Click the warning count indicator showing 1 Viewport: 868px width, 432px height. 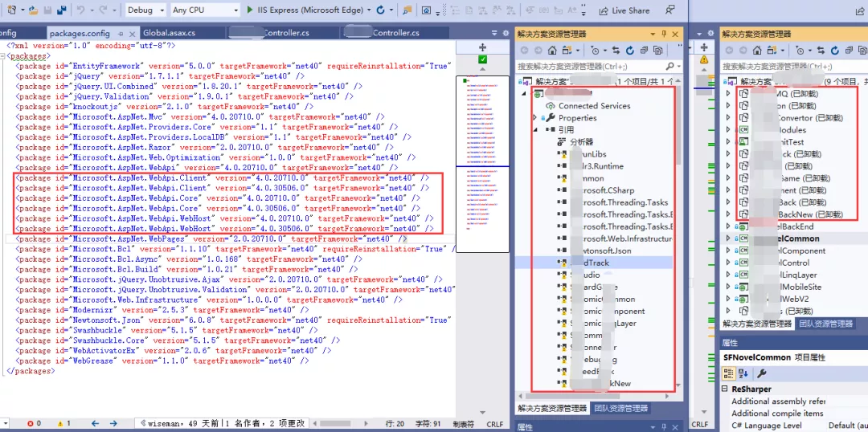[x=63, y=423]
